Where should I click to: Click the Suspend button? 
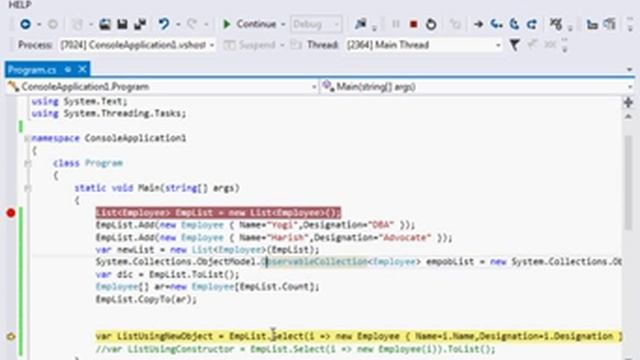click(251, 45)
